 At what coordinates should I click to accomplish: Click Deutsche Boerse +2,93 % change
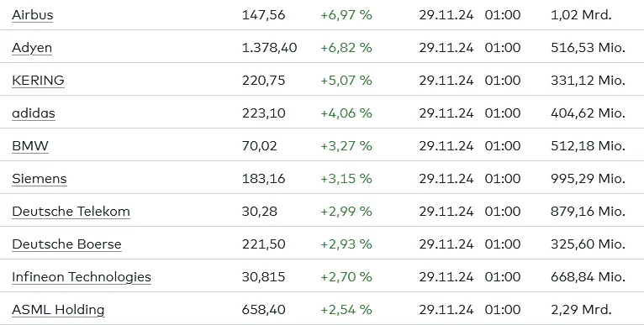pos(346,244)
